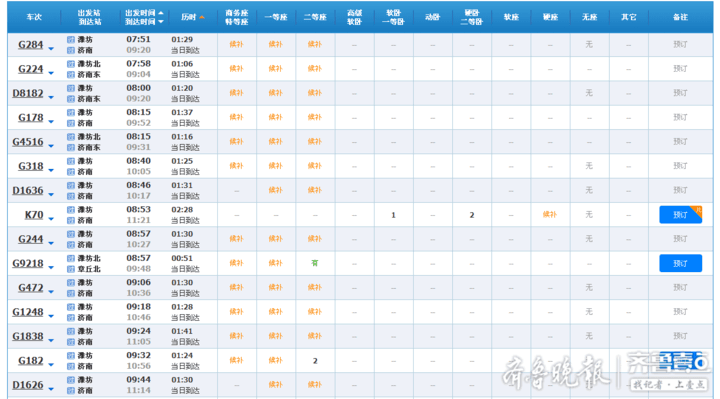Screen dimensions: 720x399
Task: Click the 章丘北 station icon in the G9218 row
Action: (71, 269)
